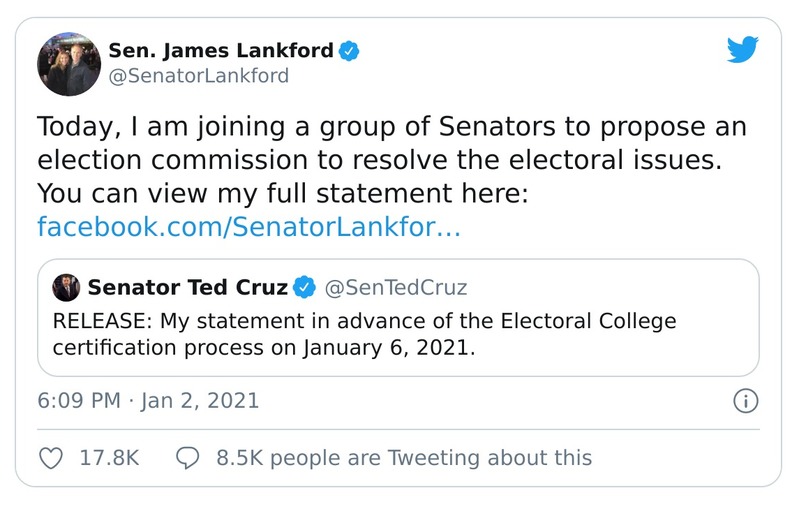Click Ted Cruz's verified badge
Viewport: 799px width, 509px height.
(304, 288)
